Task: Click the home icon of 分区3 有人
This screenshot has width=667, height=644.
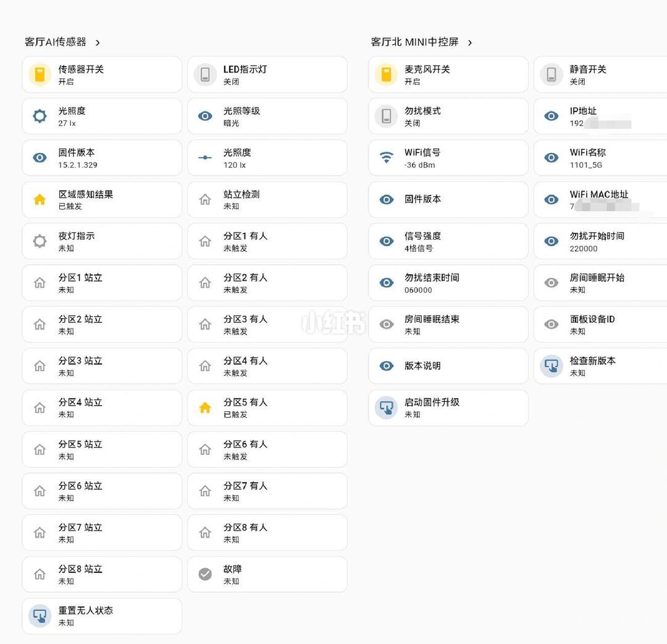Action: pos(205,325)
